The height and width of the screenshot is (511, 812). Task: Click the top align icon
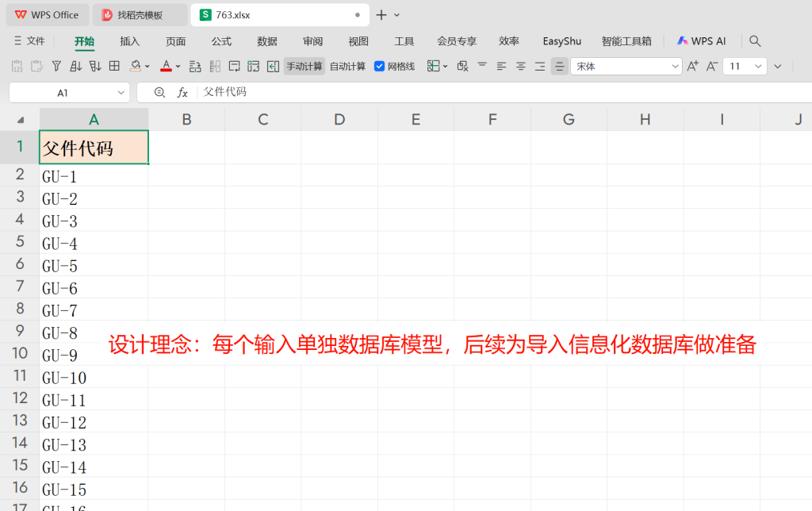coord(482,66)
